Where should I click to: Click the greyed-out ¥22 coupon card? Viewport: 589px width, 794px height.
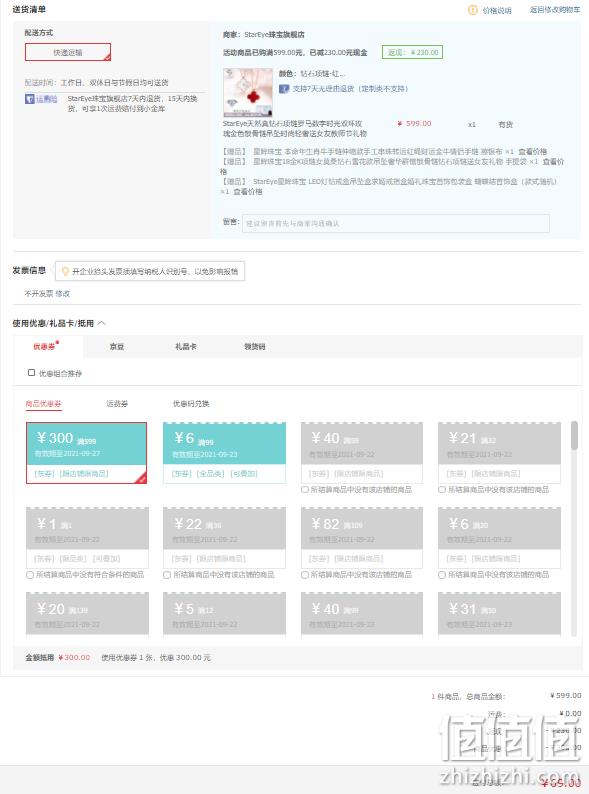(x=224, y=538)
